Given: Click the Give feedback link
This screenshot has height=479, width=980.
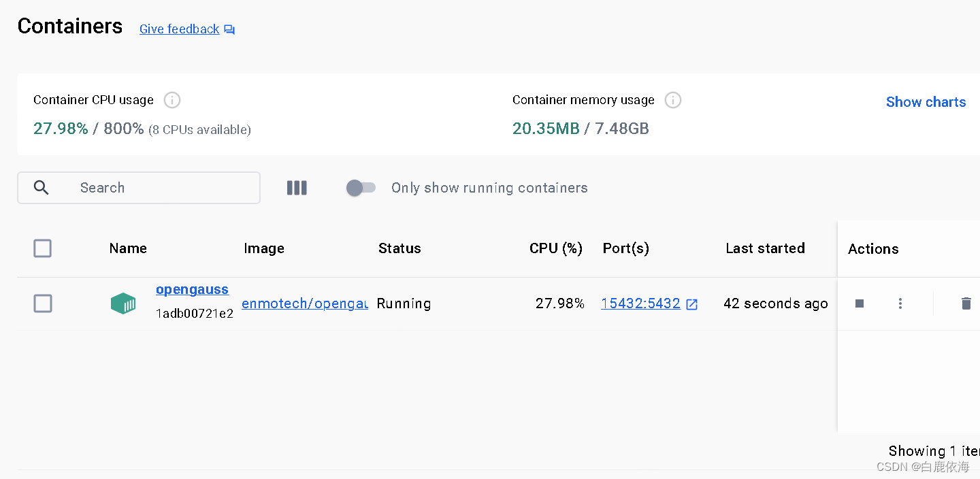Looking at the screenshot, I should tap(179, 29).
